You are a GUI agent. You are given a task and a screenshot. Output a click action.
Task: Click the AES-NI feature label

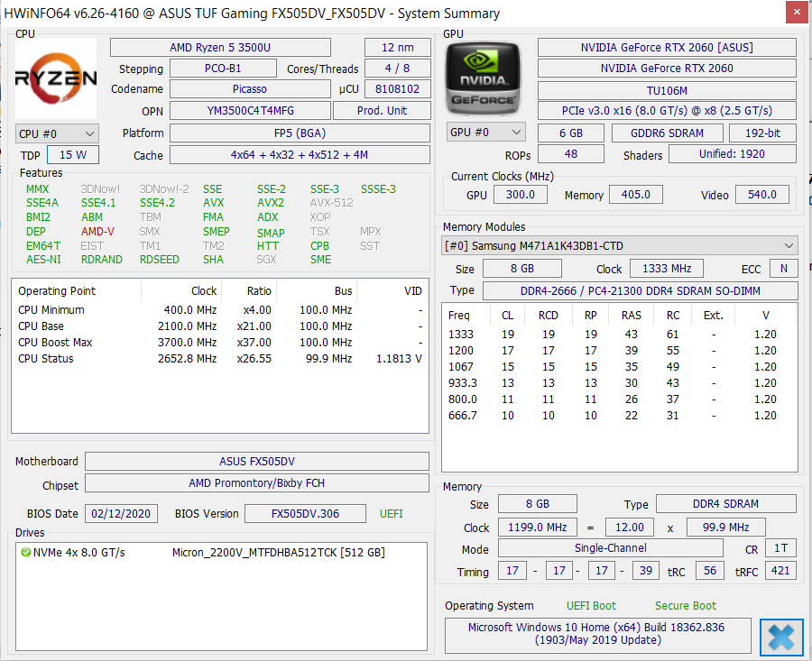pos(43,260)
